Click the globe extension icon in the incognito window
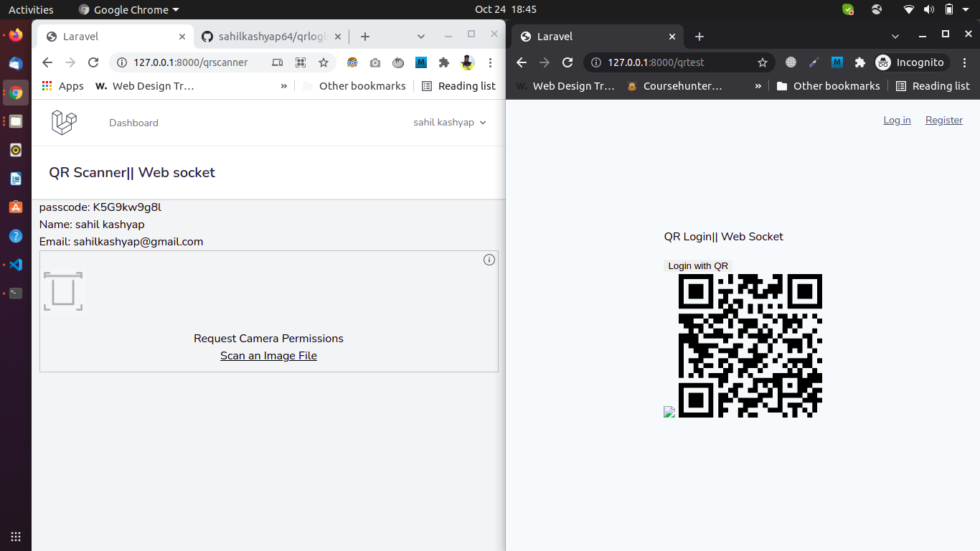Viewport: 980px width, 551px height. coord(791,62)
